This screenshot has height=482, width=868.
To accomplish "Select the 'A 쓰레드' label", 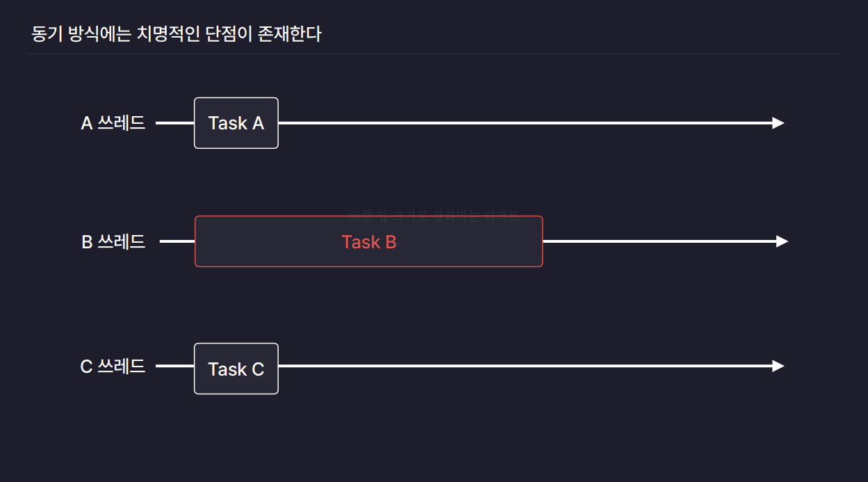I will pos(113,123).
